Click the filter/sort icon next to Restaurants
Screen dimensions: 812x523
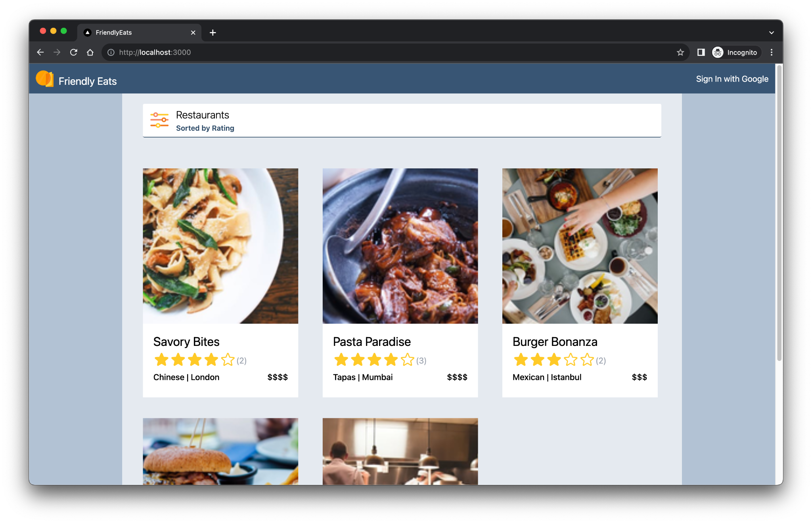(x=159, y=121)
